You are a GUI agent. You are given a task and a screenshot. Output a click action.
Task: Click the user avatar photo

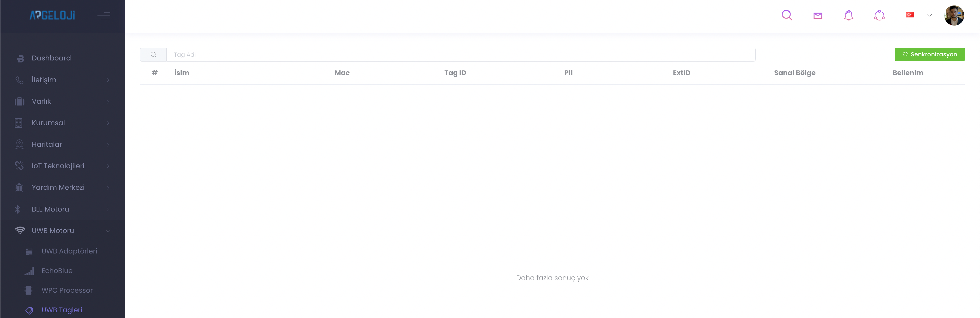pos(954,16)
